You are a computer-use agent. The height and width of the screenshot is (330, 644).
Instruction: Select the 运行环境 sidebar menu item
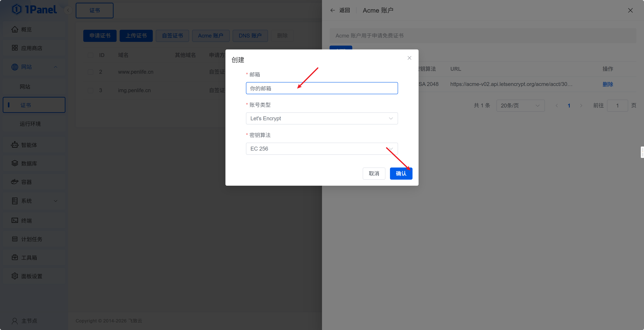click(x=30, y=124)
